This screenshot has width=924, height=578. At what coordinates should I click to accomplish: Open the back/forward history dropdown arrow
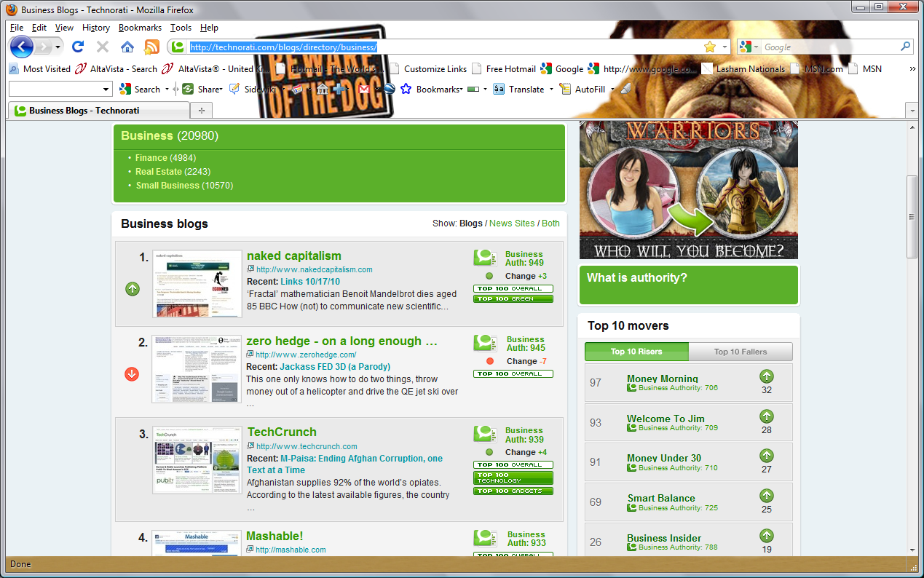58,47
